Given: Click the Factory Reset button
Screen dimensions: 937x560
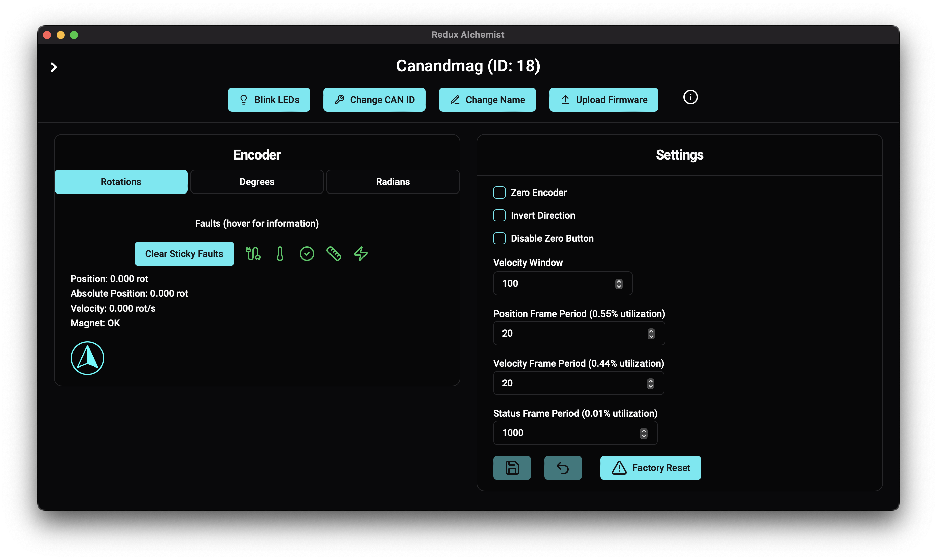Looking at the screenshot, I should 650,468.
